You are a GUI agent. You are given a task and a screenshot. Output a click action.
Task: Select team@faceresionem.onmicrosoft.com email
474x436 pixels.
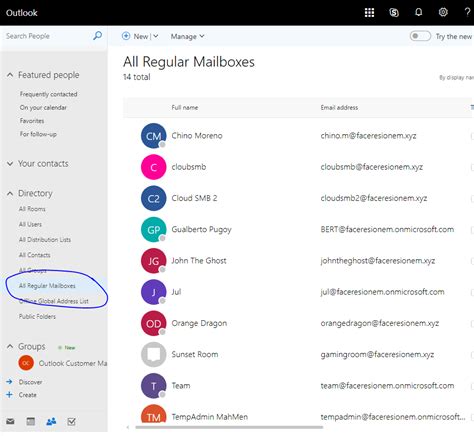coord(387,386)
